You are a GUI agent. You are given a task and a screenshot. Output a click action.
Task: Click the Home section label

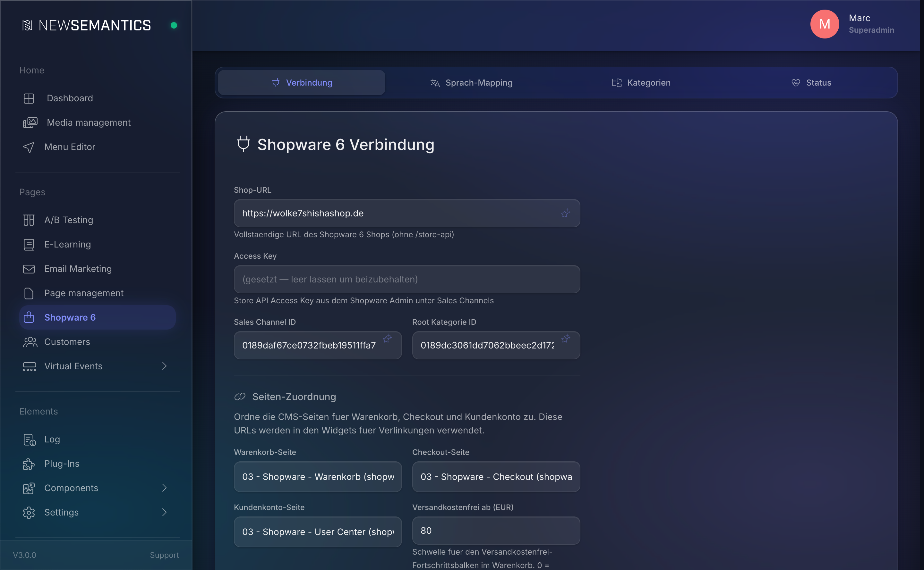pos(32,71)
